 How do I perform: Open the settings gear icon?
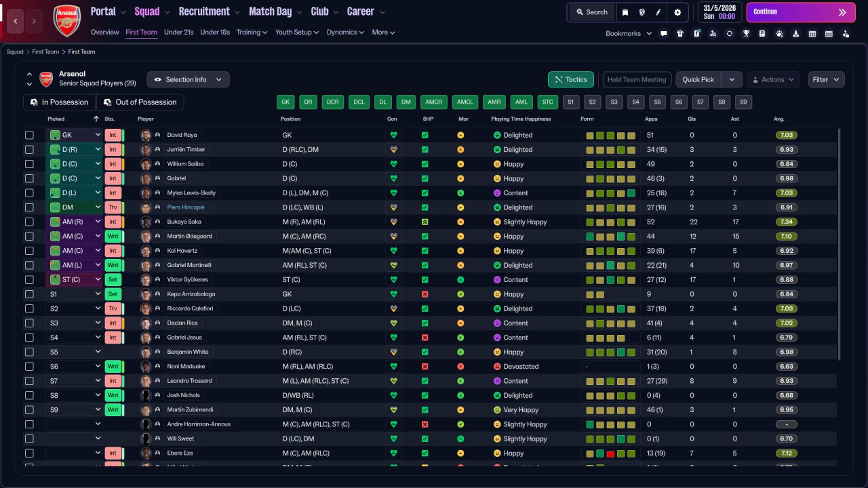(x=677, y=12)
